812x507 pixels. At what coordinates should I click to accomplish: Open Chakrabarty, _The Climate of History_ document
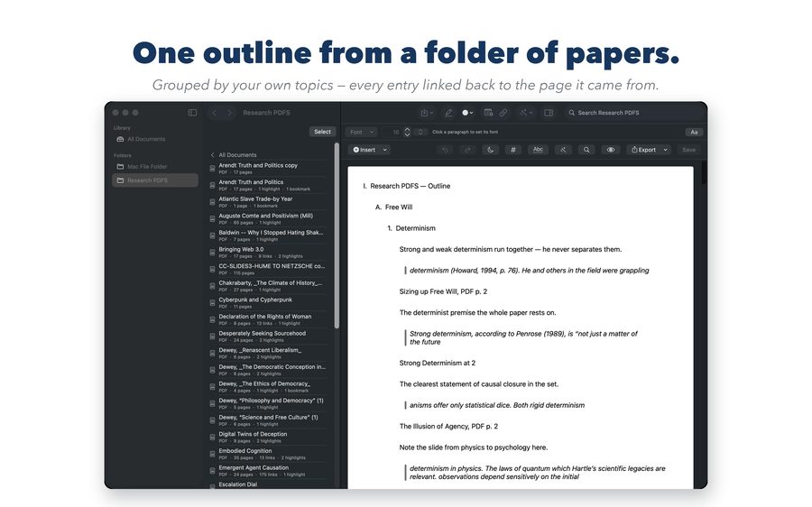(x=268, y=286)
